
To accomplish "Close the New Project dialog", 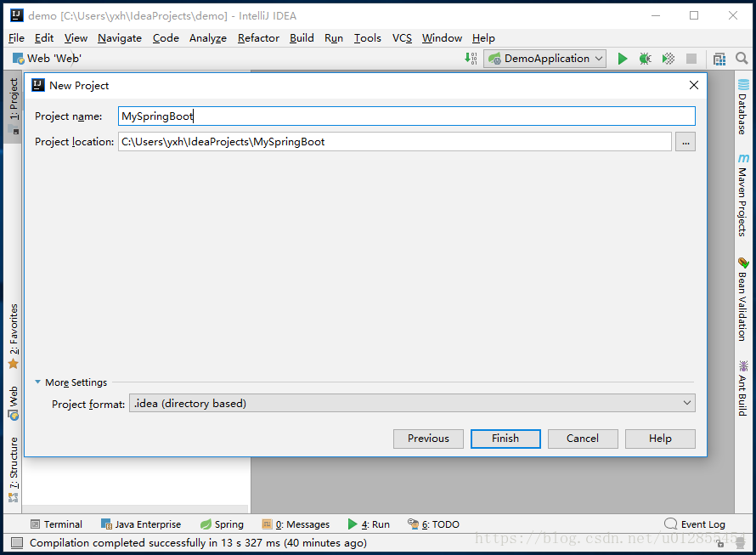I will coord(694,86).
